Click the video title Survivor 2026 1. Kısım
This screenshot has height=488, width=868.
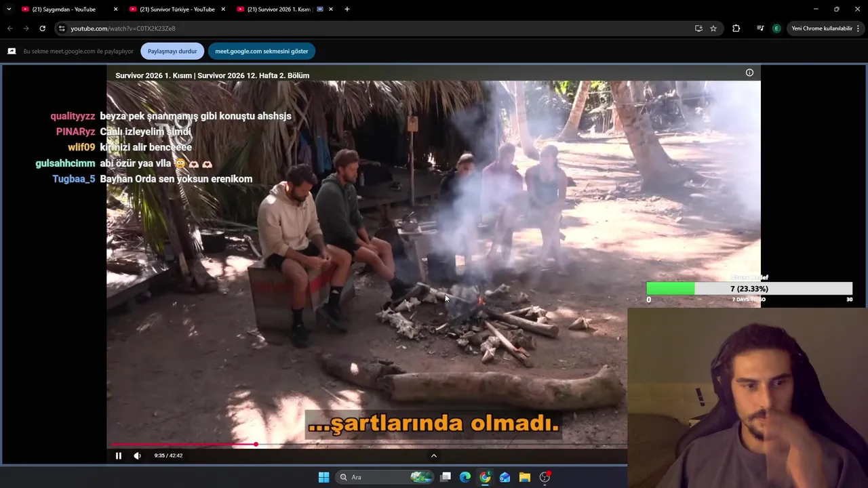pos(212,75)
